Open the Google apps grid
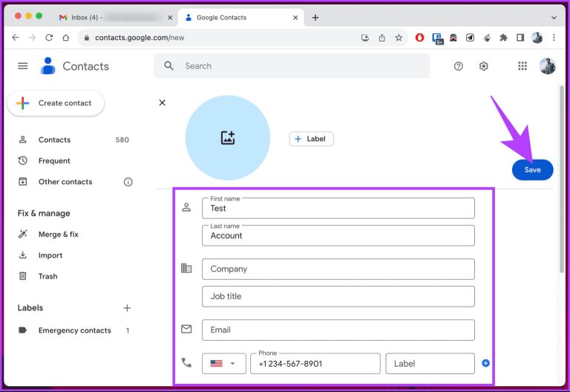Image resolution: width=570 pixels, height=392 pixels. (x=522, y=66)
